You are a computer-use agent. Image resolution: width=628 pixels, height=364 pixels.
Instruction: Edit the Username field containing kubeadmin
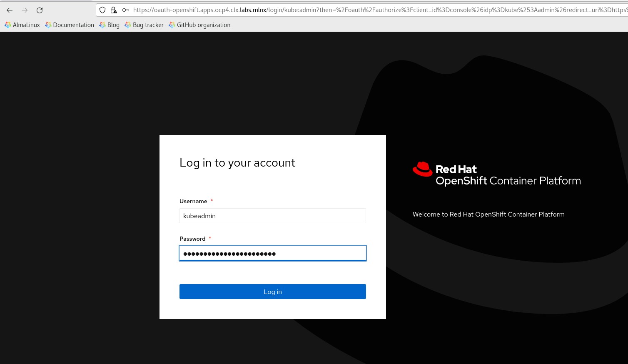point(273,216)
